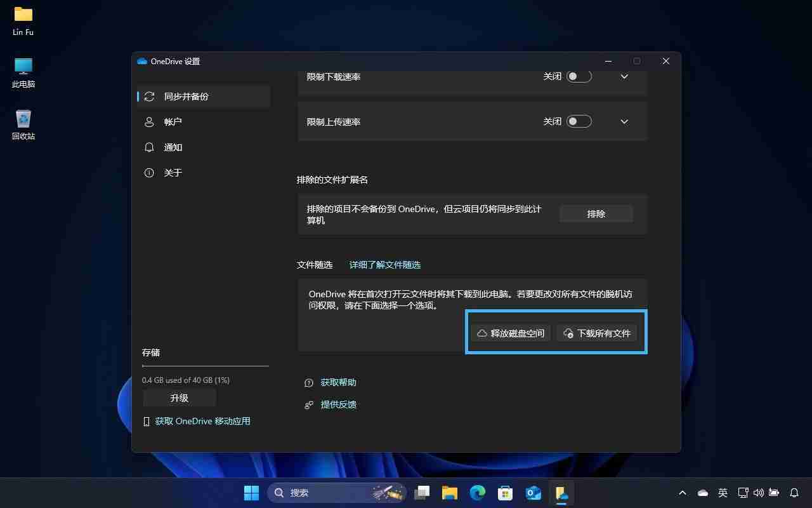812x508 pixels.
Task: Click the 获取帮助 question mark icon
Action: [308, 382]
